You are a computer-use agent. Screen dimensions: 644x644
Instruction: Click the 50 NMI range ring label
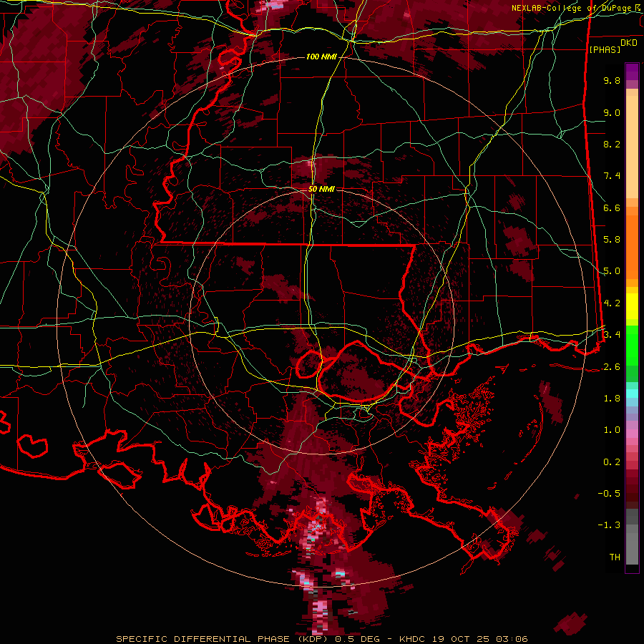321,189
